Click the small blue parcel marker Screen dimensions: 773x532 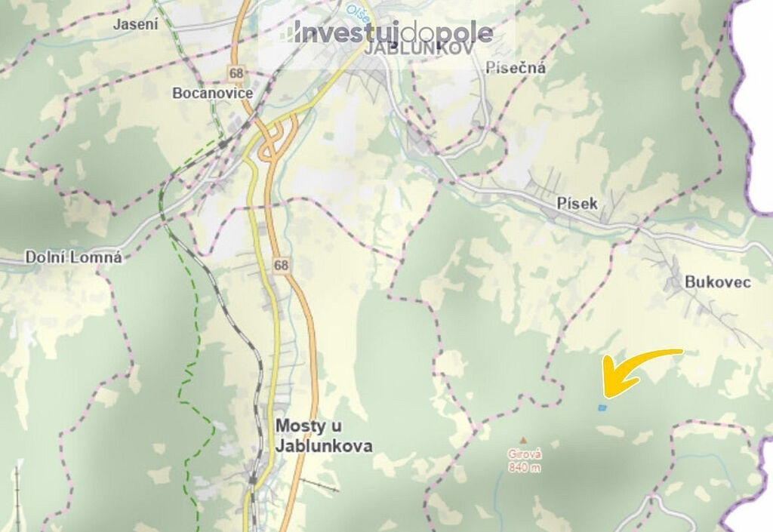click(x=602, y=407)
